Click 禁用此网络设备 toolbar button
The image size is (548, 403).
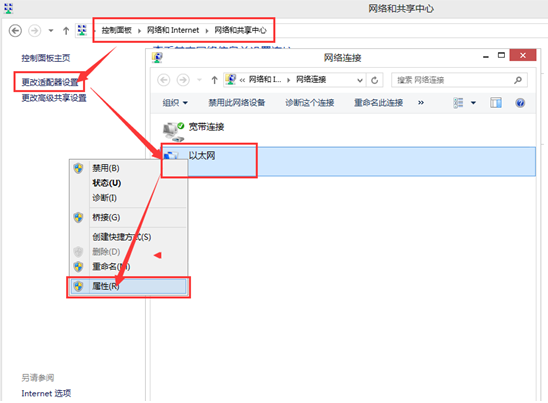[x=237, y=103]
